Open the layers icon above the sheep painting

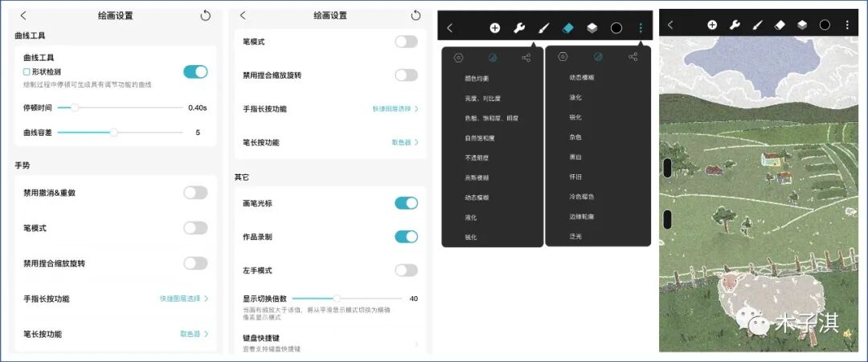[x=802, y=24]
